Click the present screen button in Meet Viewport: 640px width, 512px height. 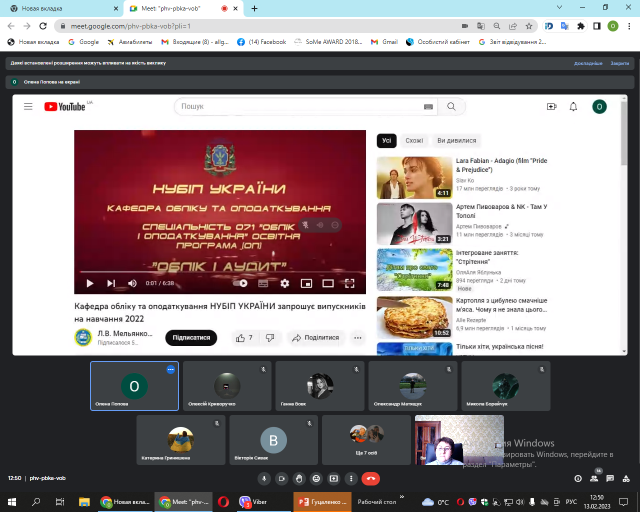[x=334, y=479]
